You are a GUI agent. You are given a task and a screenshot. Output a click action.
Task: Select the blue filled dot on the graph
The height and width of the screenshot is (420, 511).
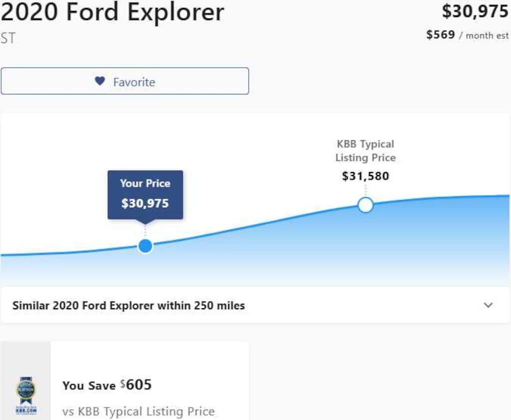click(x=145, y=245)
